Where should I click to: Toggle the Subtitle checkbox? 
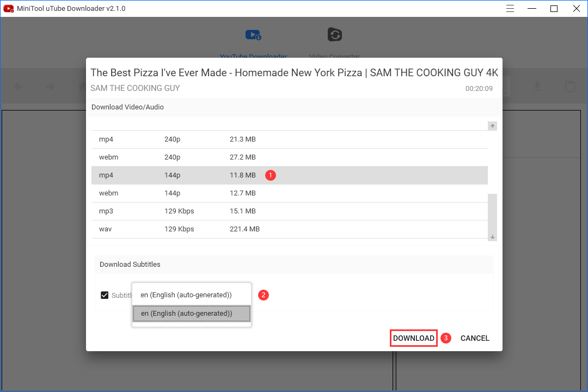coord(105,295)
